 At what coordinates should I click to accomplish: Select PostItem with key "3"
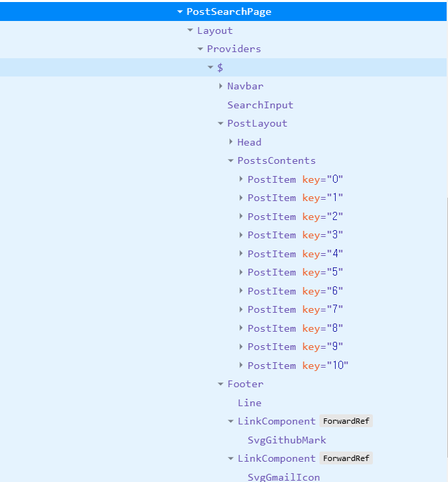[x=295, y=235]
